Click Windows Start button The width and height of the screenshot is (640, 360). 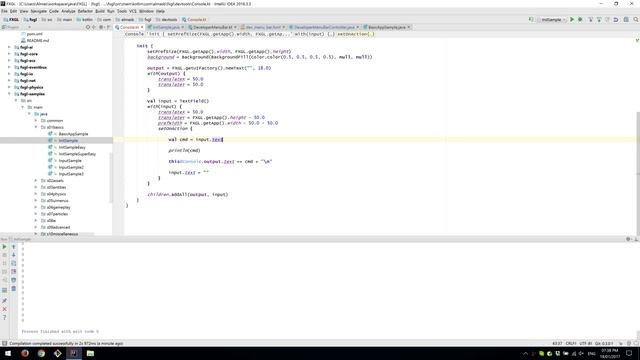click(x=8, y=353)
